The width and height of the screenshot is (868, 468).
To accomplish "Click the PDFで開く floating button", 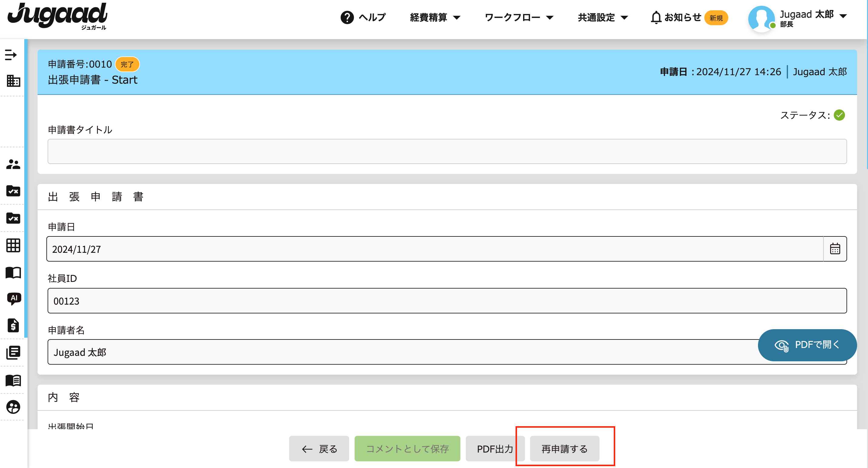I will (x=807, y=345).
